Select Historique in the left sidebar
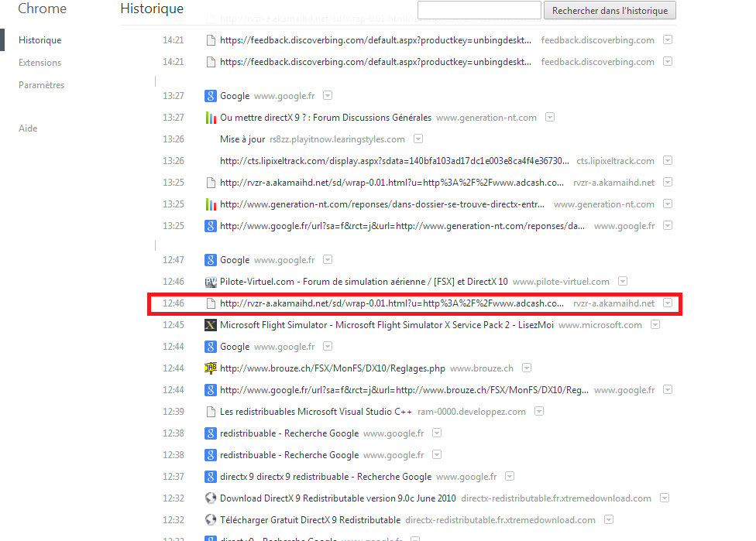756x541 pixels. [40, 40]
